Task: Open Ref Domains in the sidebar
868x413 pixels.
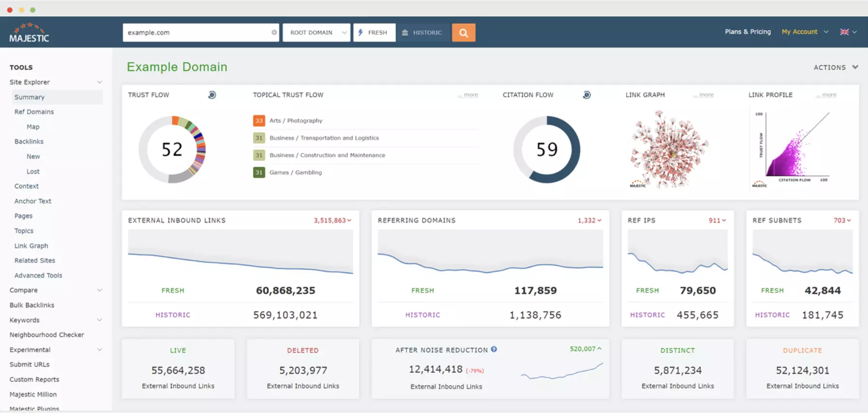Action: coord(34,112)
